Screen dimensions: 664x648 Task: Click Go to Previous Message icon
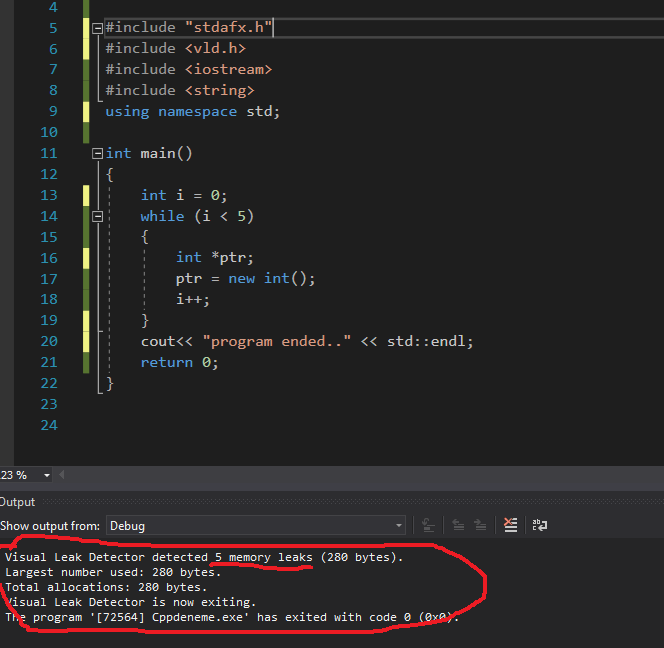(x=458, y=525)
